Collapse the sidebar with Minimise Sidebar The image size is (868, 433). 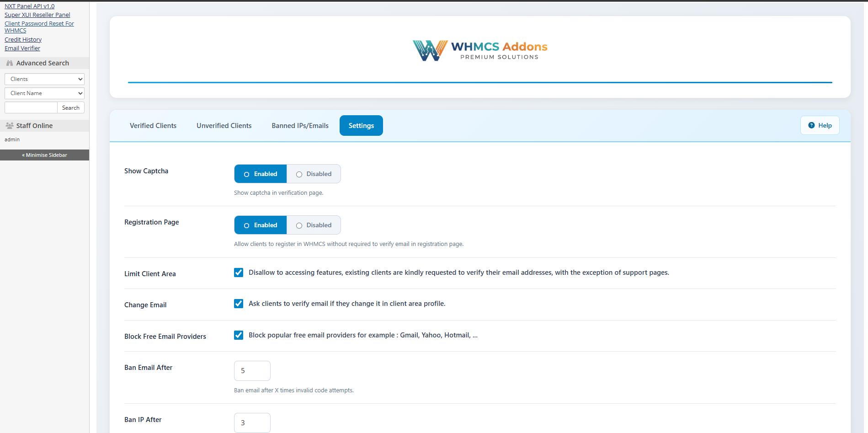[x=44, y=155]
